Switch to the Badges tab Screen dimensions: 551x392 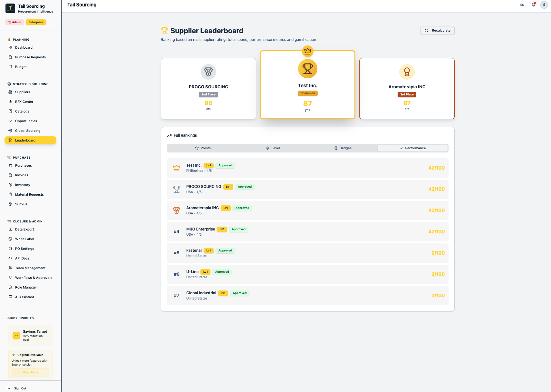[343, 148]
